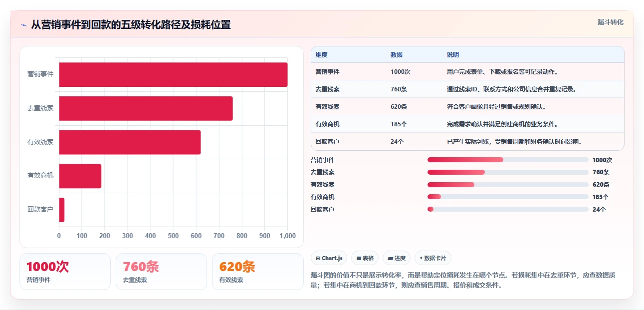Screen dimensions: 644x310
Task: Click the 表格 chip
Action: coord(365,258)
